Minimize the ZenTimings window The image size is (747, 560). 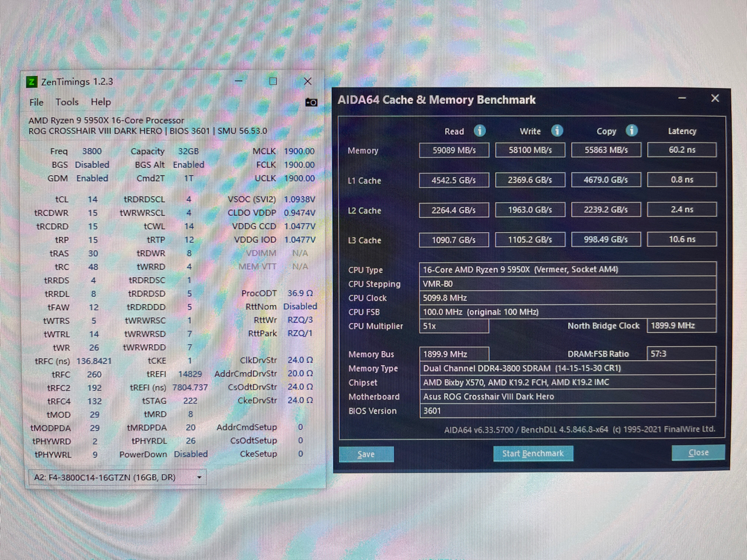point(239,81)
